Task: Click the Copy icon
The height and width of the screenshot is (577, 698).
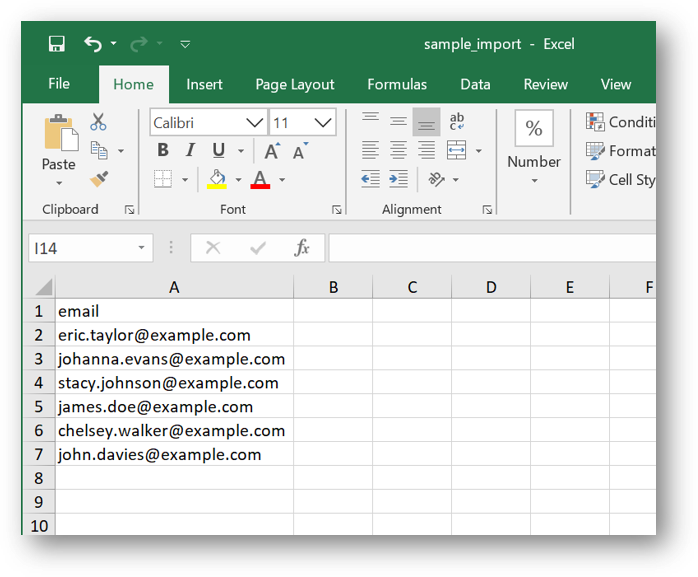Action: [99, 150]
